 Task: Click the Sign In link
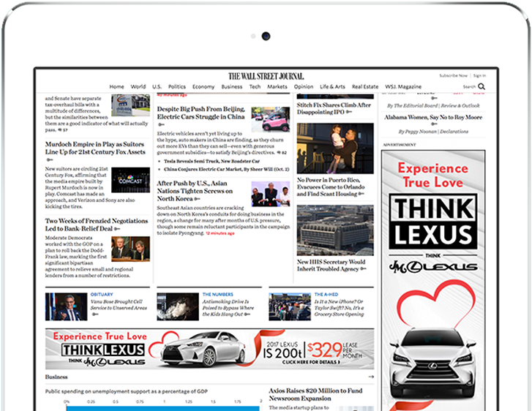point(479,75)
